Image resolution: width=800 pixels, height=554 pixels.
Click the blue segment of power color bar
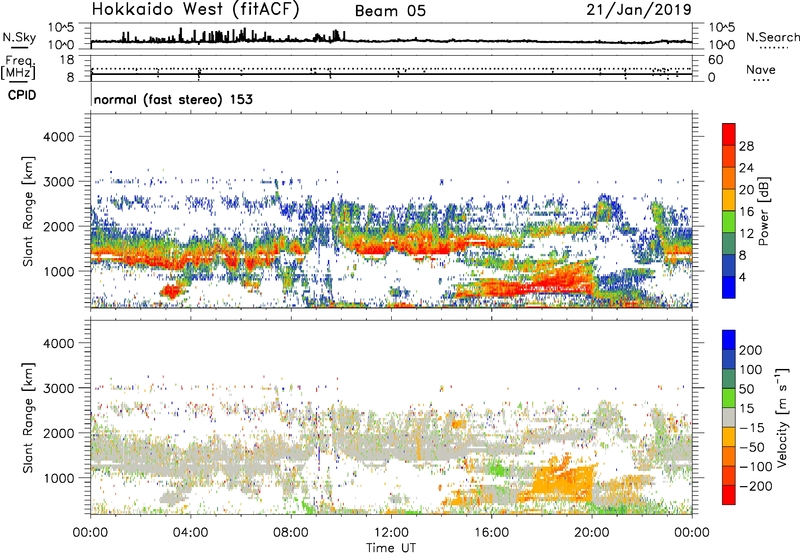click(729, 287)
